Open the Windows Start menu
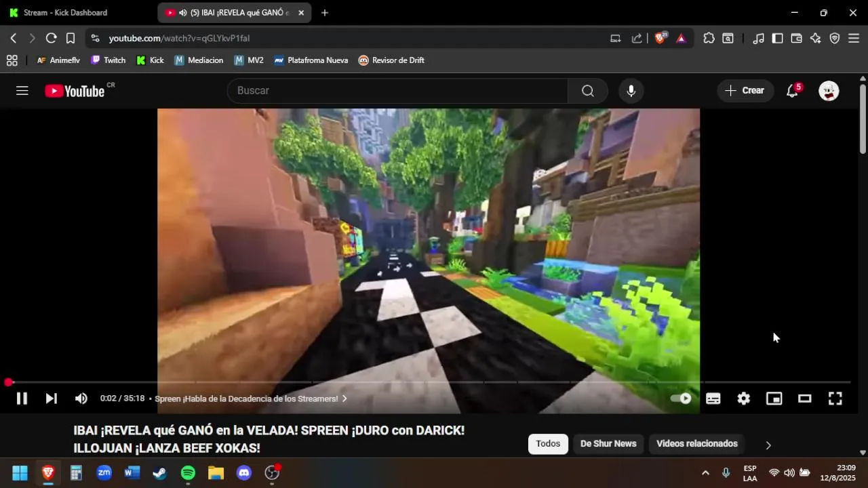 20,473
